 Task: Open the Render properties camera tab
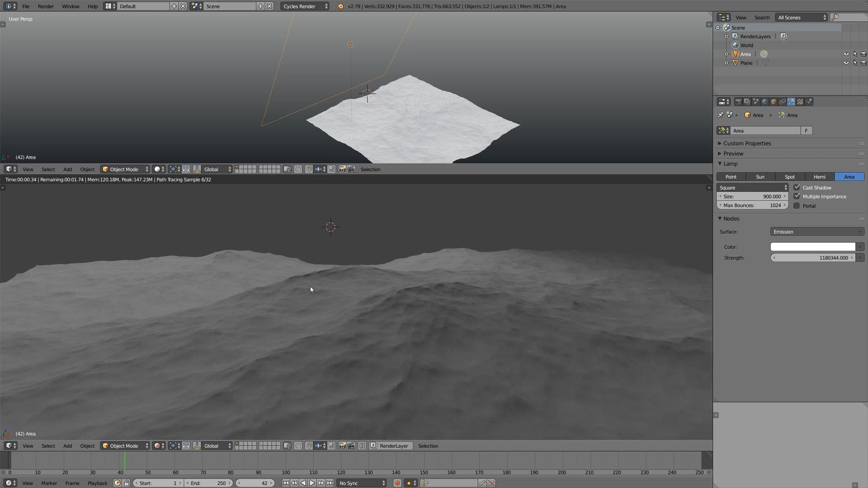coord(738,102)
